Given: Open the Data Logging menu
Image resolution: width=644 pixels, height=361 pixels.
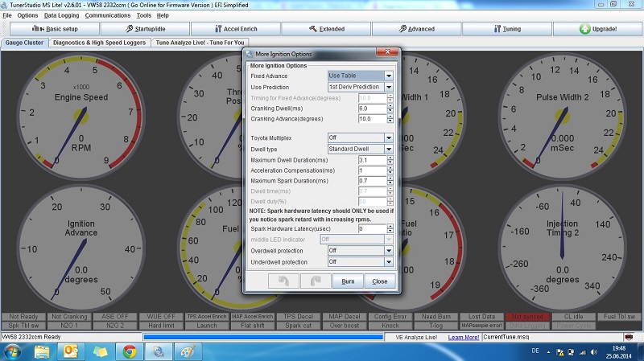Looking at the screenshot, I should pos(61,15).
